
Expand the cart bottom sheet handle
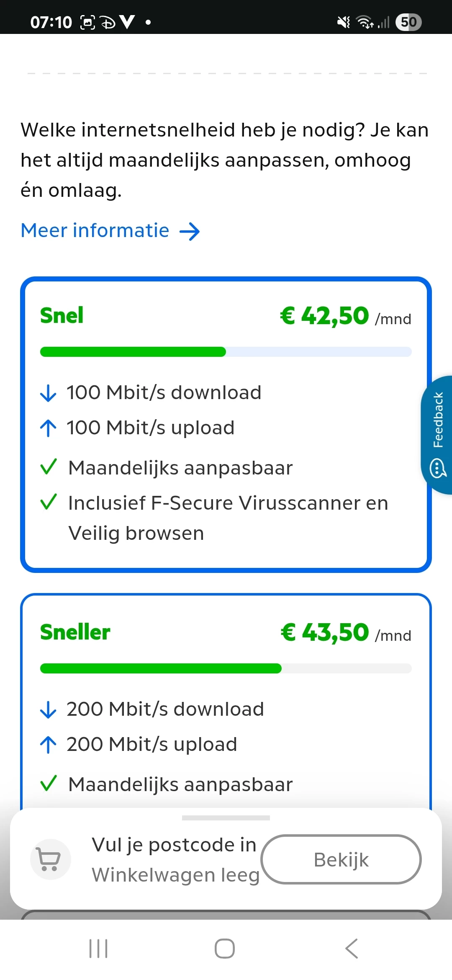(x=226, y=818)
